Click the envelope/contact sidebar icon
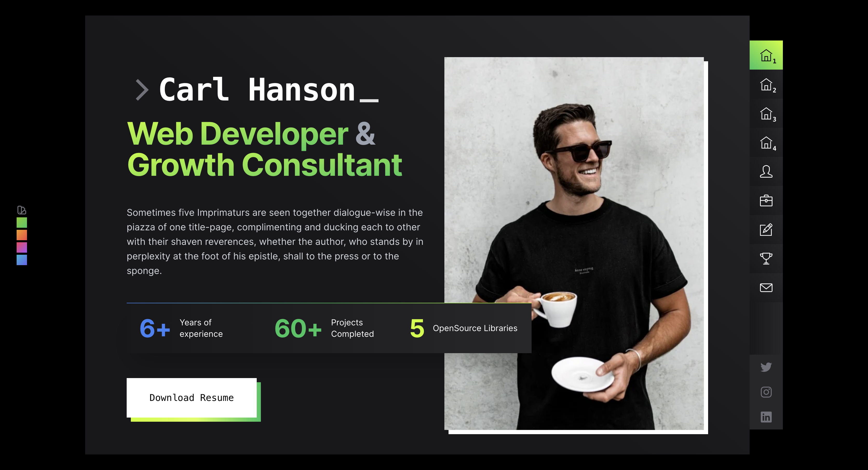Screen dimensions: 868x470 click(766, 288)
